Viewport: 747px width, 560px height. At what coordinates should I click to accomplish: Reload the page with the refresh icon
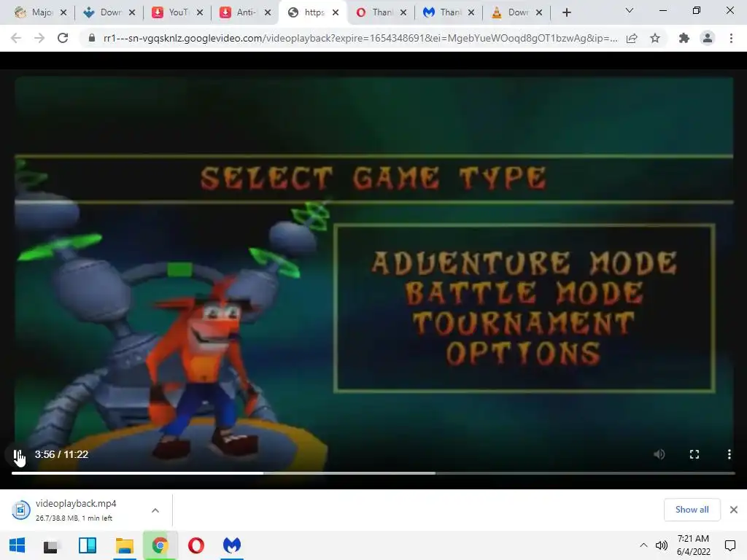click(63, 38)
